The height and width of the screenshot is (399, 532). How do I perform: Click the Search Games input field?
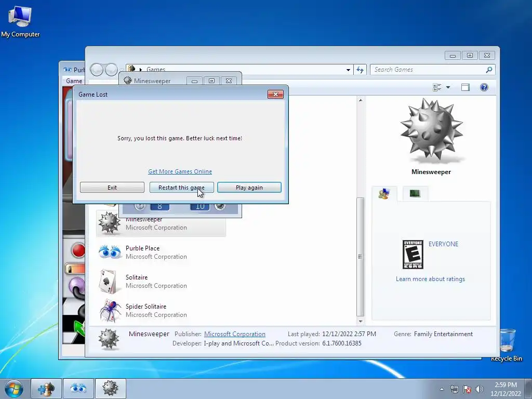pyautogui.click(x=428, y=70)
